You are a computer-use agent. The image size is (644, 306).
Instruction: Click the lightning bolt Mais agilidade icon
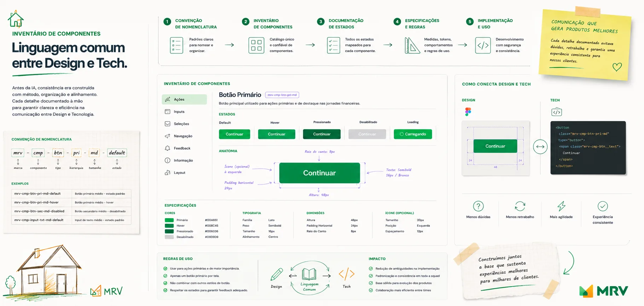click(561, 206)
